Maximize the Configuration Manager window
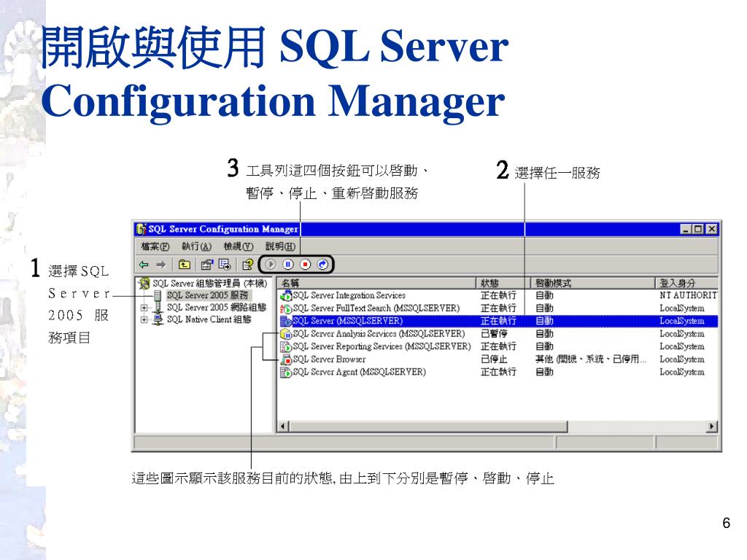The image size is (747, 560). click(698, 229)
